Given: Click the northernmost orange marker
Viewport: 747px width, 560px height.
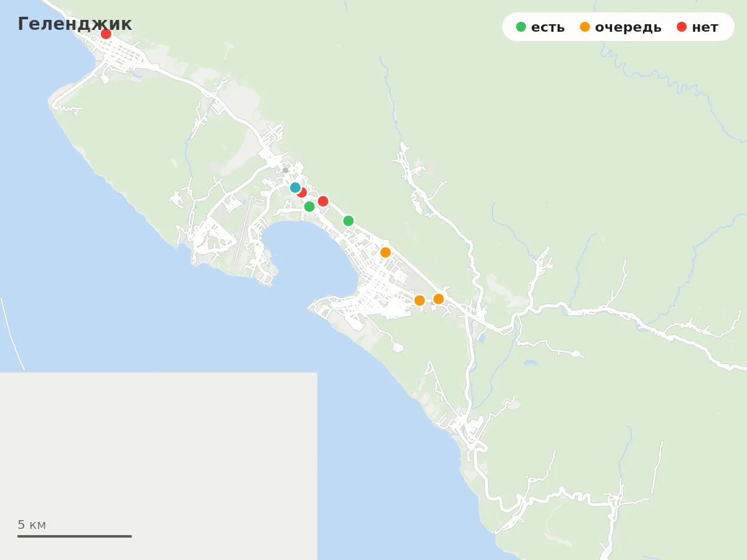Looking at the screenshot, I should click(x=385, y=252).
